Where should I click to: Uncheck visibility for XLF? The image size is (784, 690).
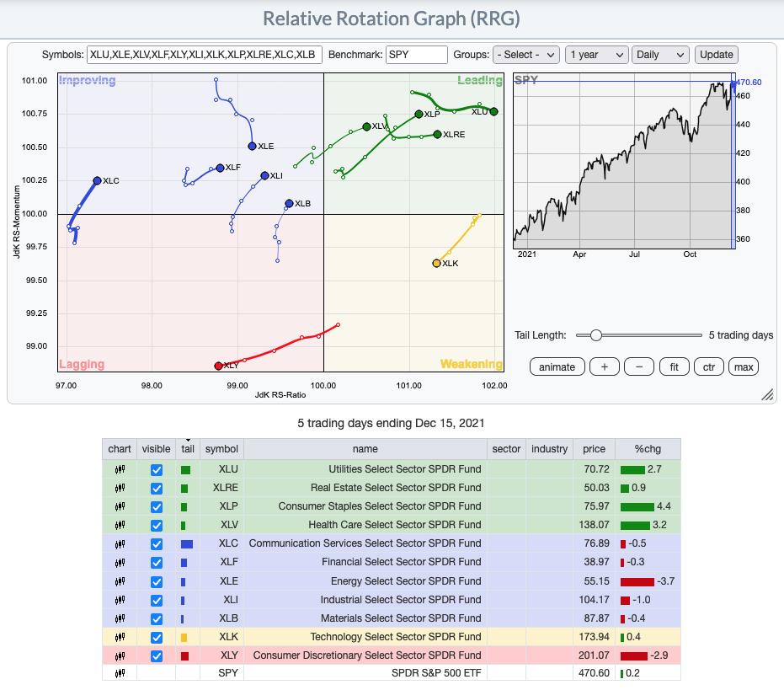click(157, 563)
